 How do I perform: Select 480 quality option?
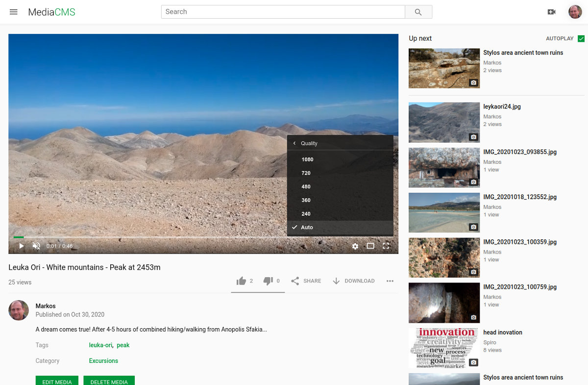(306, 187)
